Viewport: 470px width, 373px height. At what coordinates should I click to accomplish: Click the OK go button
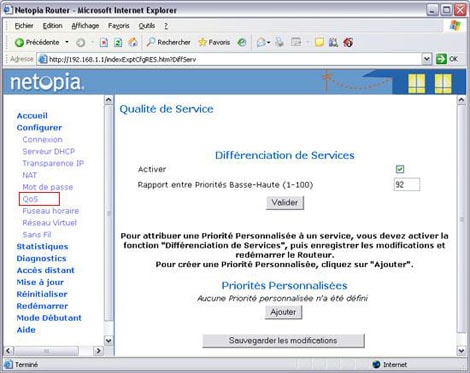(x=447, y=59)
